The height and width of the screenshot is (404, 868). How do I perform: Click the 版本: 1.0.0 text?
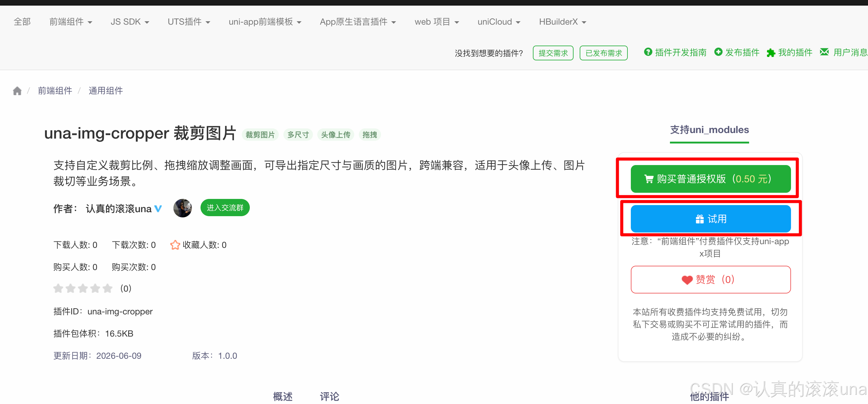tap(215, 356)
